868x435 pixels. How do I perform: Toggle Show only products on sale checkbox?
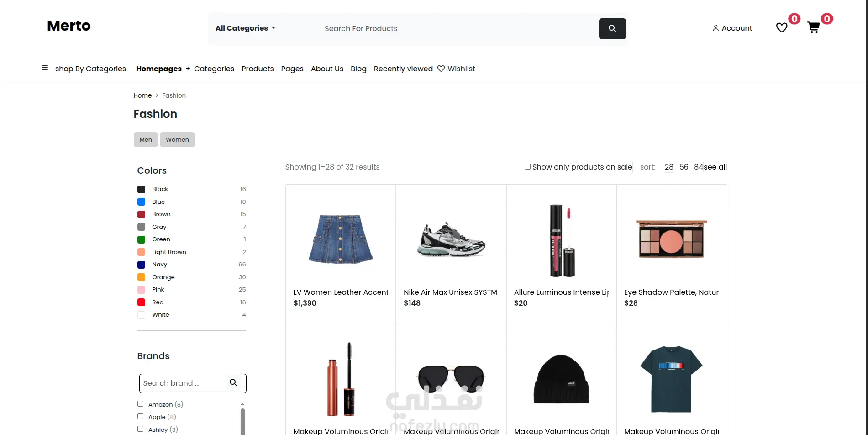[527, 167]
